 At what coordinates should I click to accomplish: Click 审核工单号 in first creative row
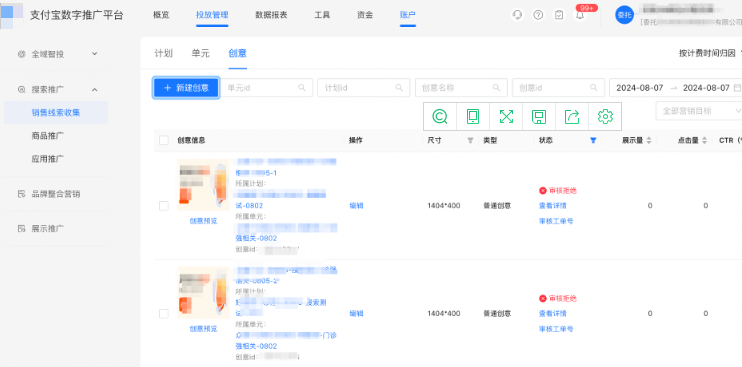(x=556, y=221)
